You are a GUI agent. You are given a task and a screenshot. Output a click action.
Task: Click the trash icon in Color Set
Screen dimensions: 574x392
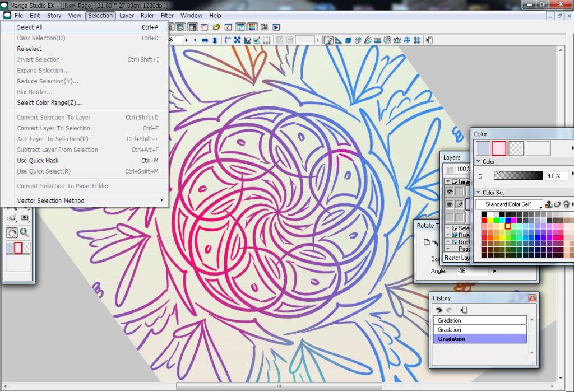(x=566, y=204)
